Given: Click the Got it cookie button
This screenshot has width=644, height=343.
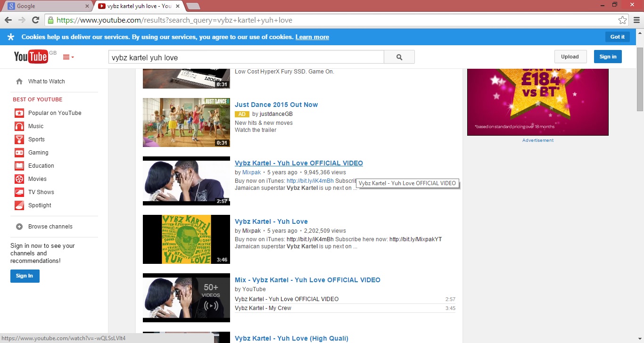Looking at the screenshot, I should pos(618,37).
